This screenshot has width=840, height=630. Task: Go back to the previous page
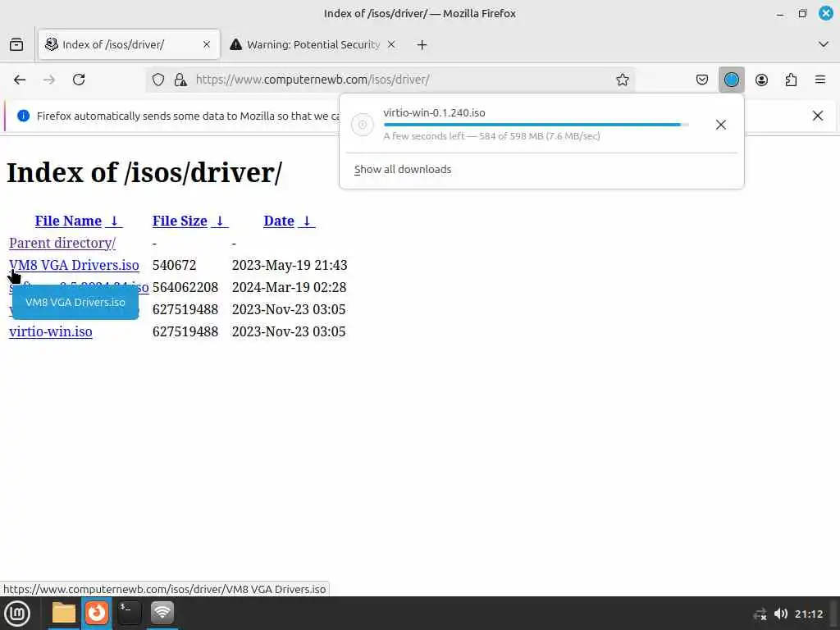(x=20, y=80)
